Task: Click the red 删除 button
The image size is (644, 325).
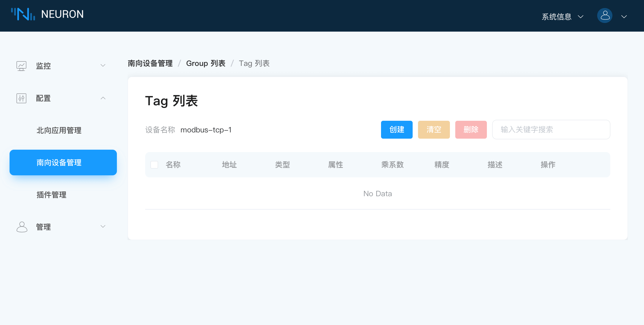Action: 471,130
